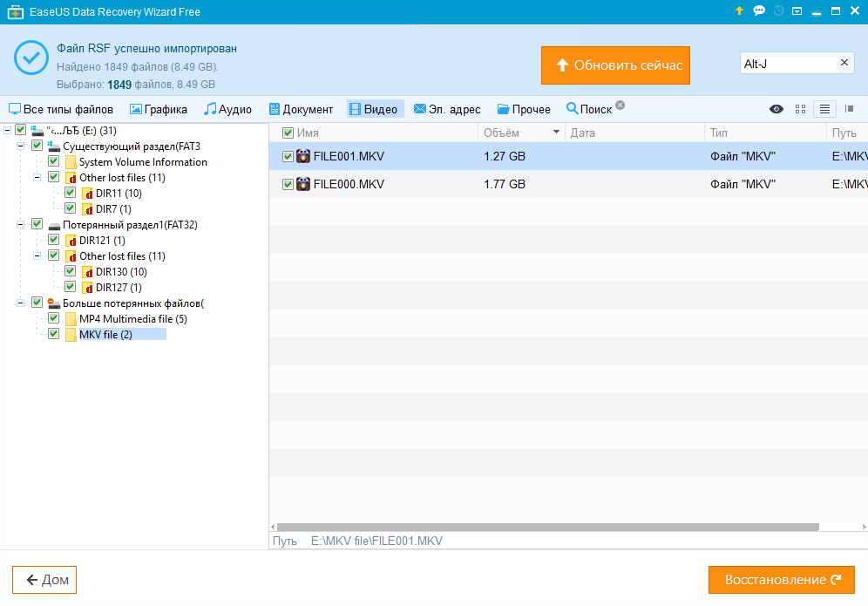The width and height of the screenshot is (868, 606).
Task: Filter by 'Эл. адрес' type
Action: (447, 109)
